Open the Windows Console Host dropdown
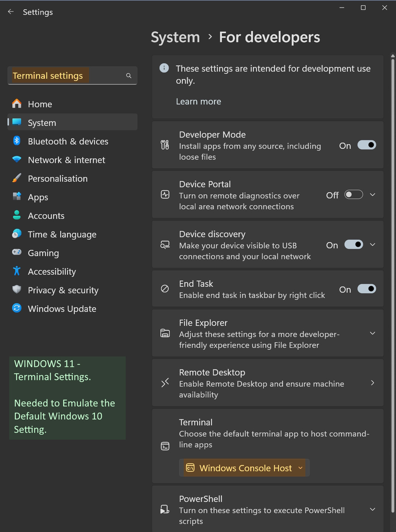396x532 pixels. click(244, 468)
